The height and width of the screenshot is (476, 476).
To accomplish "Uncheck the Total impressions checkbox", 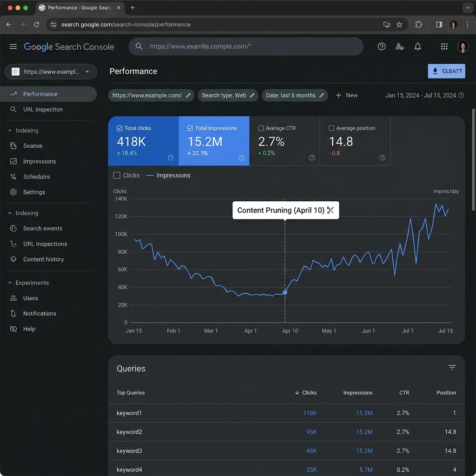I will click(190, 128).
